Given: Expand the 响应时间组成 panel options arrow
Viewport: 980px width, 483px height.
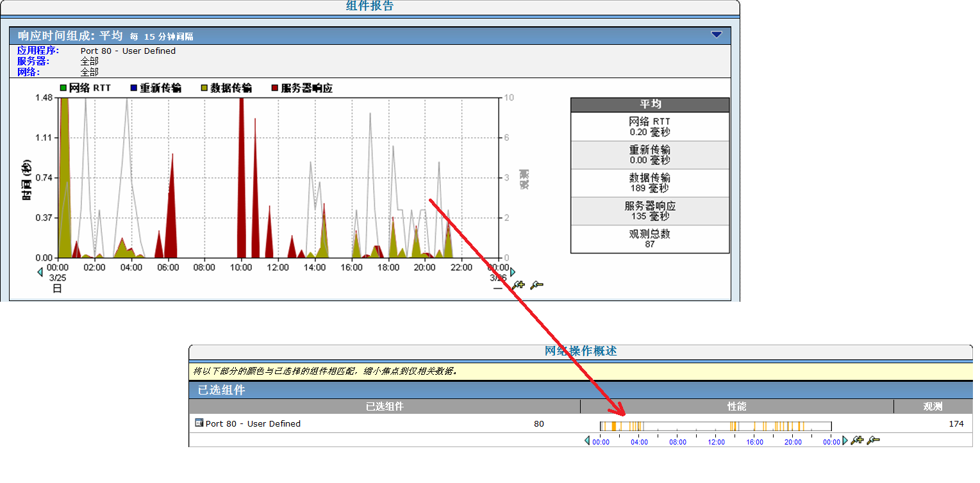Looking at the screenshot, I should 717,35.
